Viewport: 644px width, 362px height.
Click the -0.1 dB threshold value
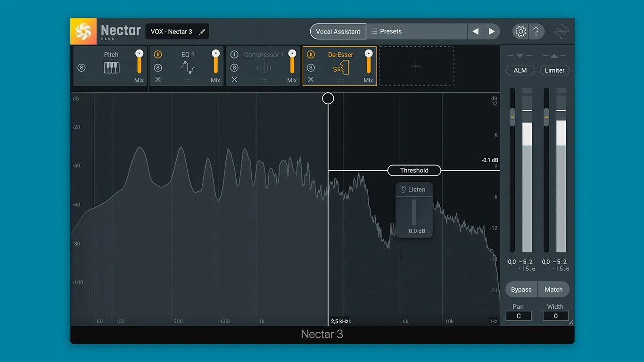coord(490,160)
